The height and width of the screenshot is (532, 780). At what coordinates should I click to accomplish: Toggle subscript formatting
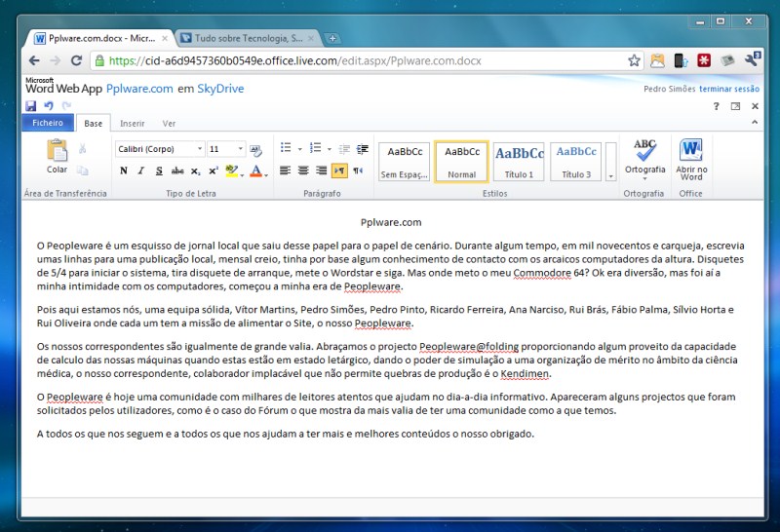tap(196, 171)
